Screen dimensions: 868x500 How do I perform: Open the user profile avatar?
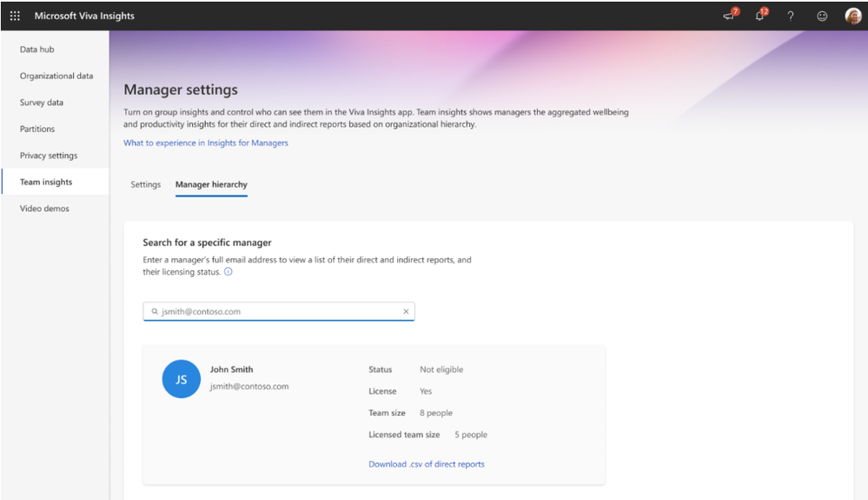click(853, 16)
